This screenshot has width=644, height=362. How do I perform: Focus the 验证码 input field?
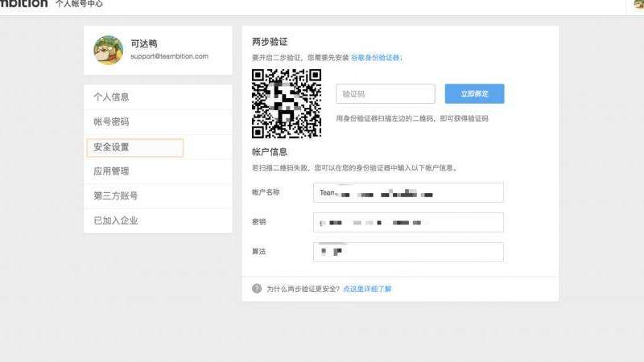click(386, 94)
